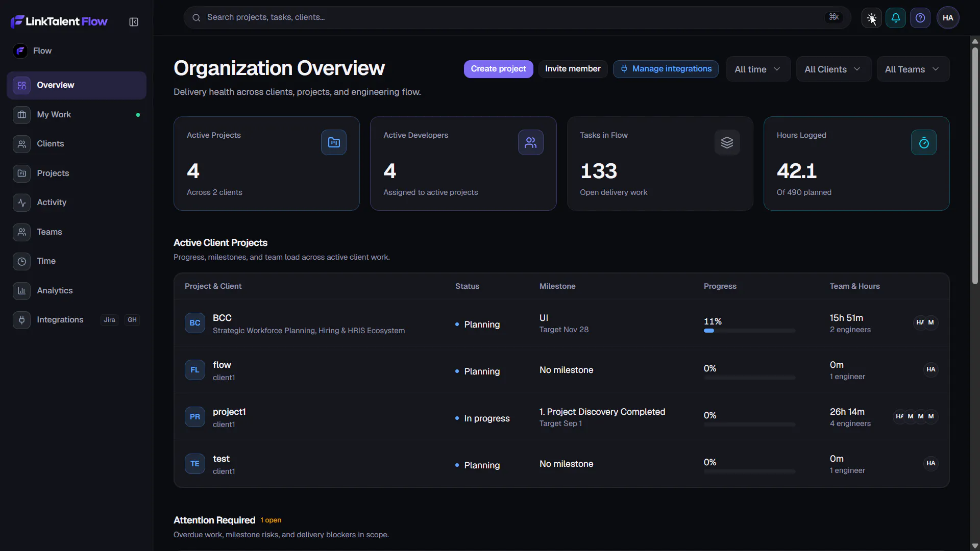Click the Flow workspace icon

(x=20, y=51)
